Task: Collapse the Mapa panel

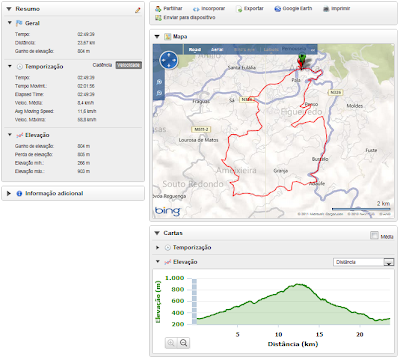Action: (x=157, y=36)
